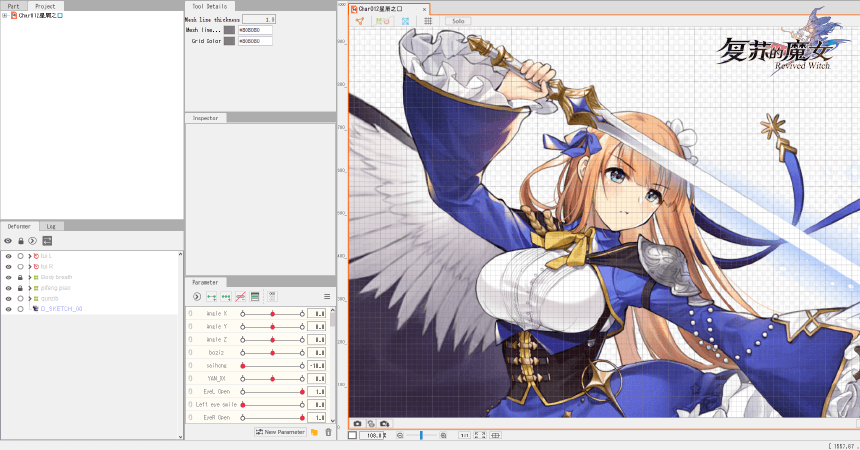The height and width of the screenshot is (450, 860).
Task: Close the Char012 canvas document tab
Action: (x=424, y=9)
